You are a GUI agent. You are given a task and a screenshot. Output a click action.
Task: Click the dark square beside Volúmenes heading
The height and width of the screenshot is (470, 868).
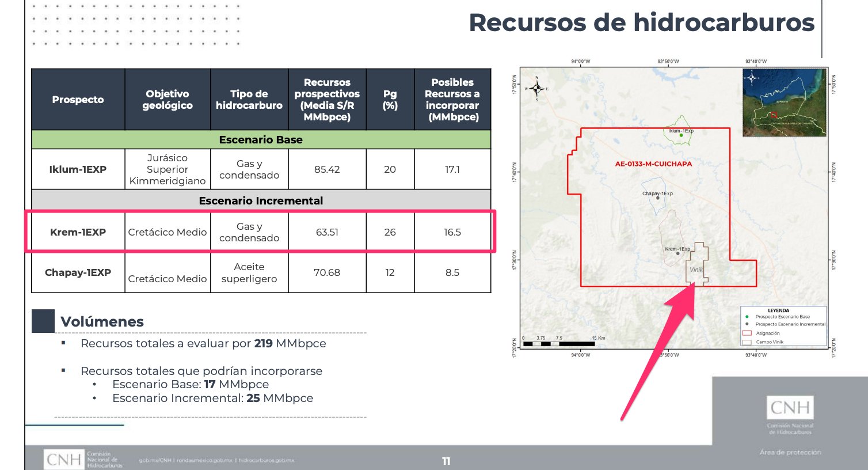[x=43, y=321]
